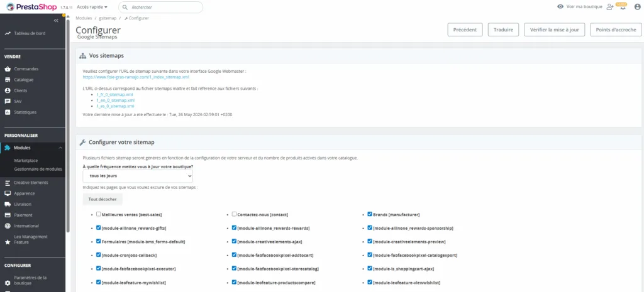This screenshot has height=292, width=644.
Task: Open the 1_es_0_sitemap.xml link
Action: 115,105
